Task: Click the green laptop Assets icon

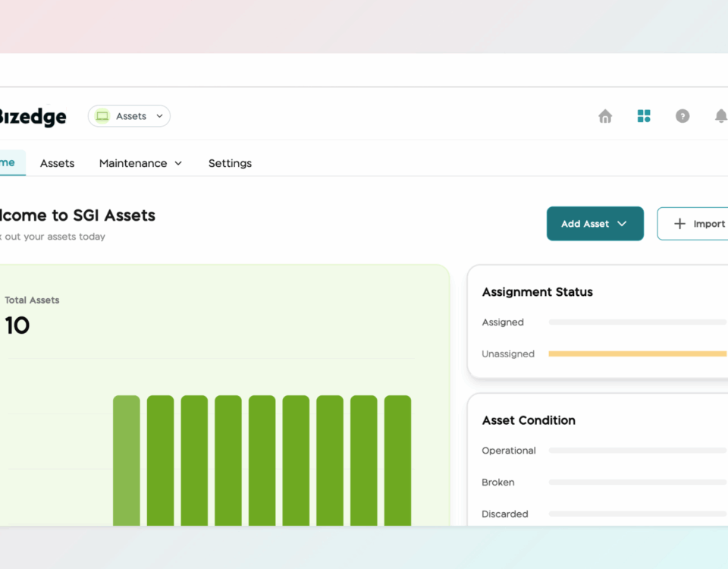Action: tap(102, 116)
